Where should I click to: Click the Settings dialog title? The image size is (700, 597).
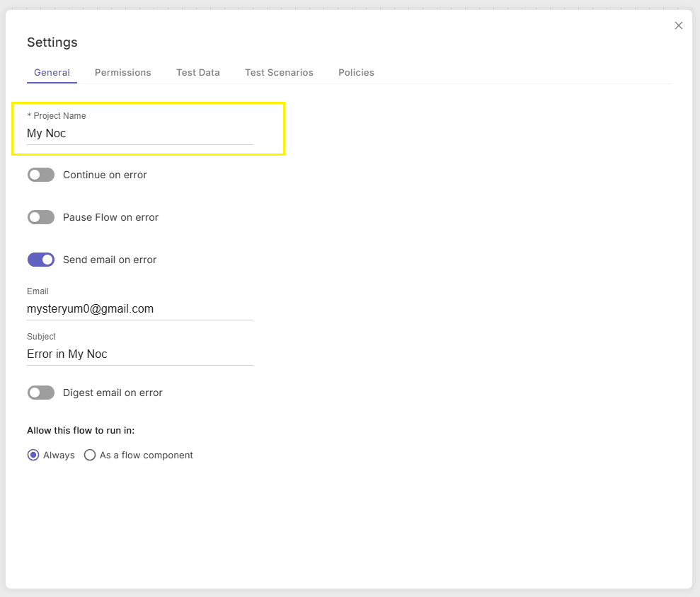coord(52,42)
